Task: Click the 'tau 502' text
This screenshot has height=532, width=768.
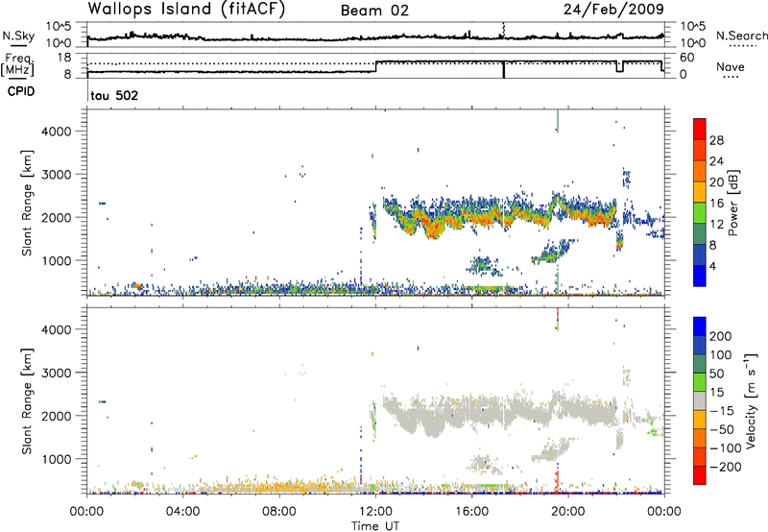Action: tap(114, 95)
